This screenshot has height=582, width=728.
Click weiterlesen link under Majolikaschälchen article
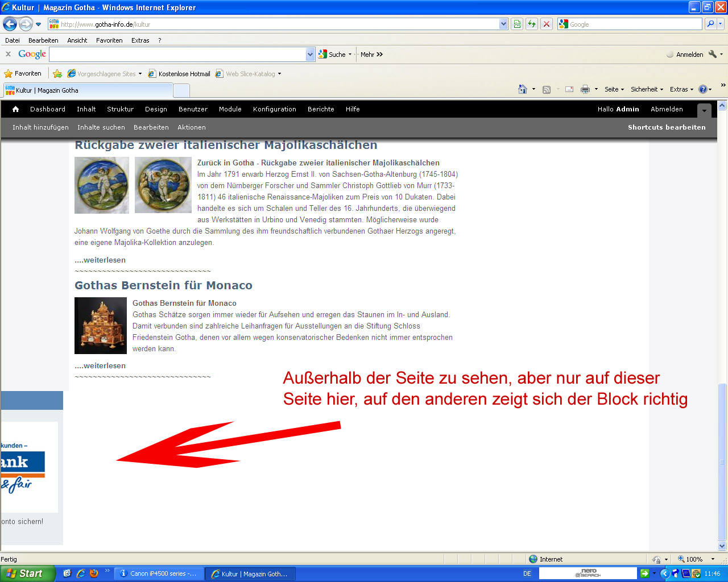pyautogui.click(x=100, y=260)
